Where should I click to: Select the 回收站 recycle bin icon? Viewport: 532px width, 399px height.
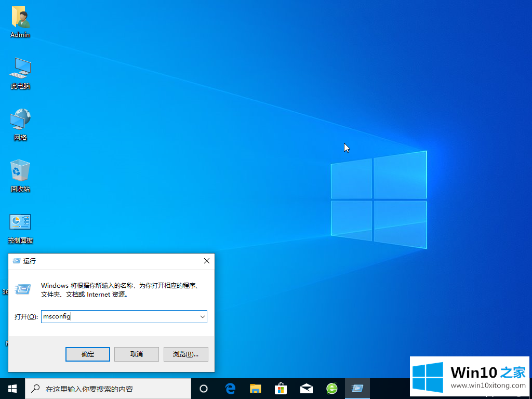pos(20,176)
